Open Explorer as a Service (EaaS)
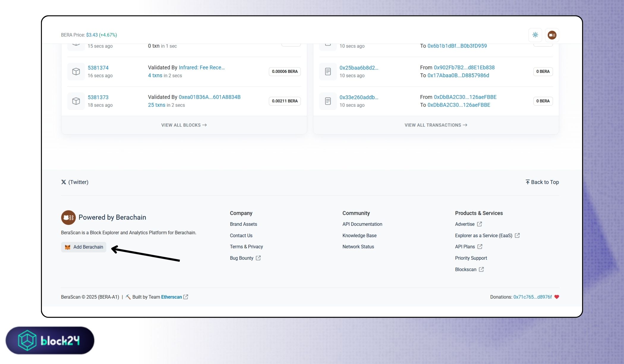 tap(483, 235)
